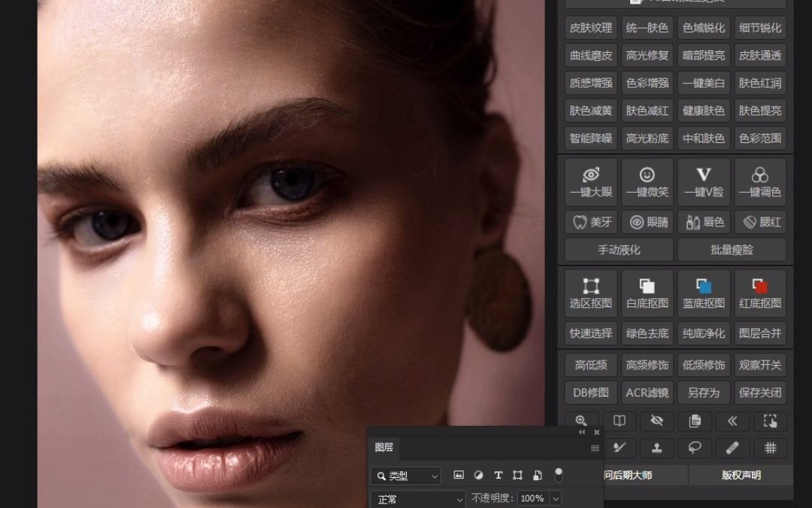The height and width of the screenshot is (508, 812).
Task: Click the document copy icon in the plugin panel
Action: click(695, 421)
